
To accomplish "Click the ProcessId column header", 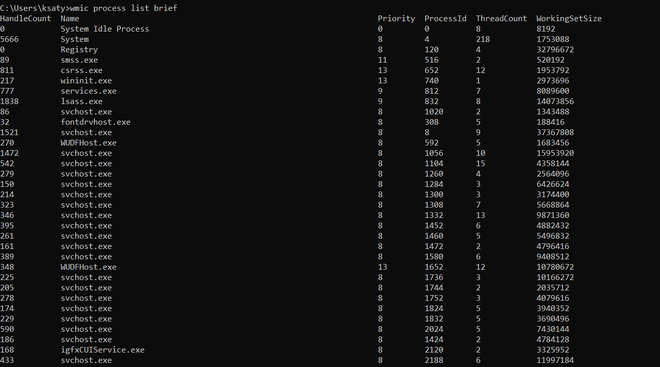I will 445,19.
